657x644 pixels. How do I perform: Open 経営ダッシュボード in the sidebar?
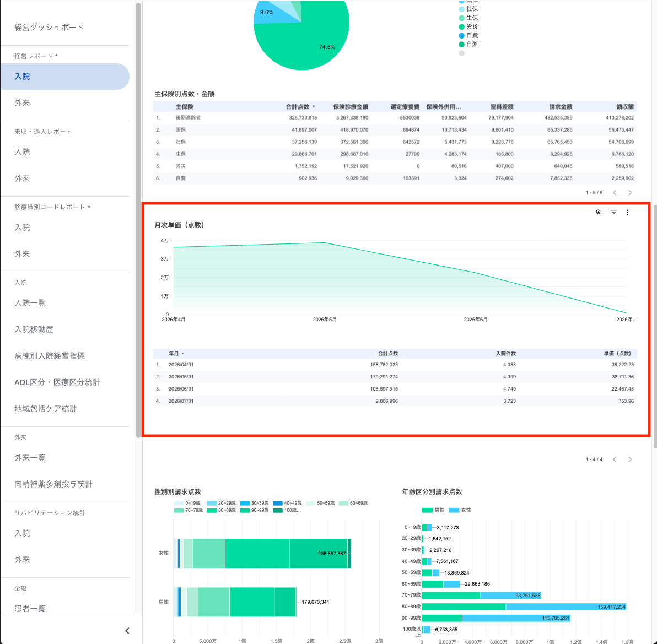click(x=49, y=27)
